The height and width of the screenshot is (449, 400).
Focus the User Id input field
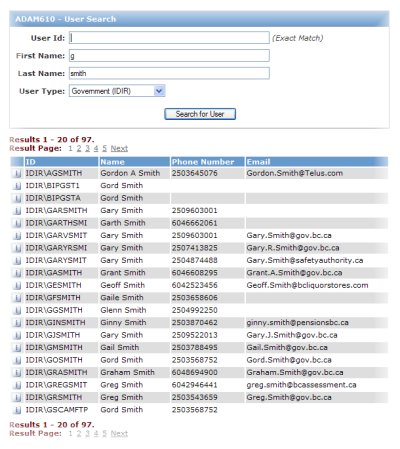click(x=169, y=38)
